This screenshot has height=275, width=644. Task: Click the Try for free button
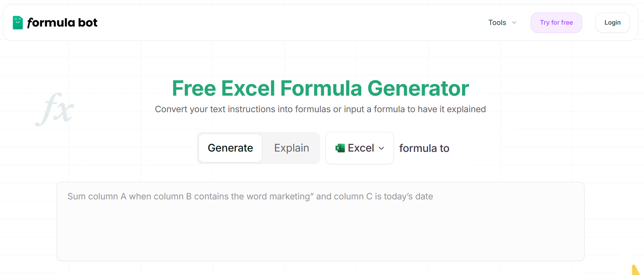point(556,22)
